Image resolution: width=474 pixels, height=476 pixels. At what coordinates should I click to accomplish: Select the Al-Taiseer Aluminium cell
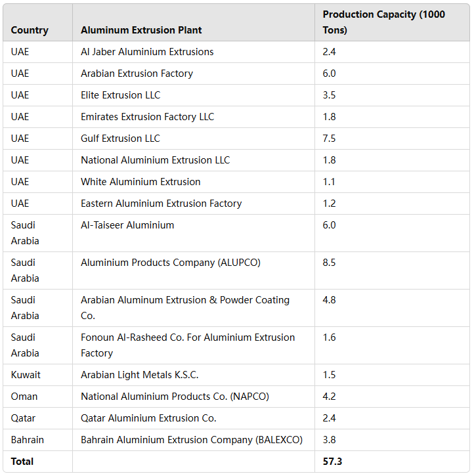pos(127,225)
